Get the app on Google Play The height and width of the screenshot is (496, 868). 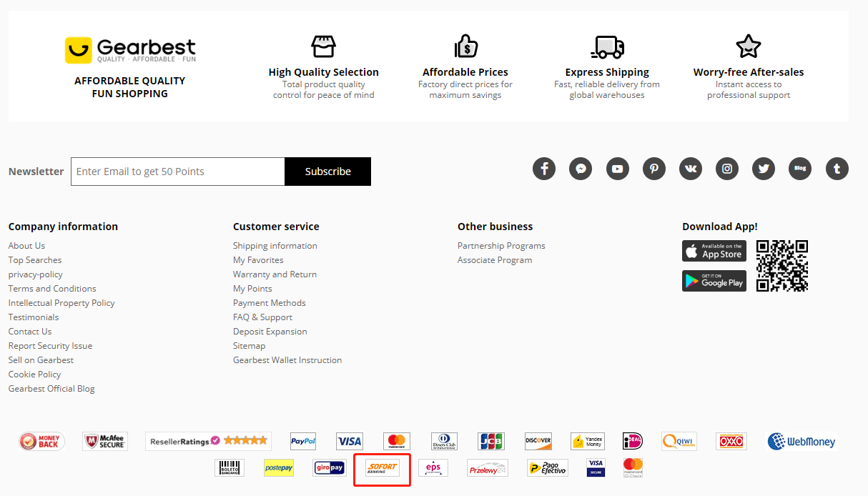[714, 281]
